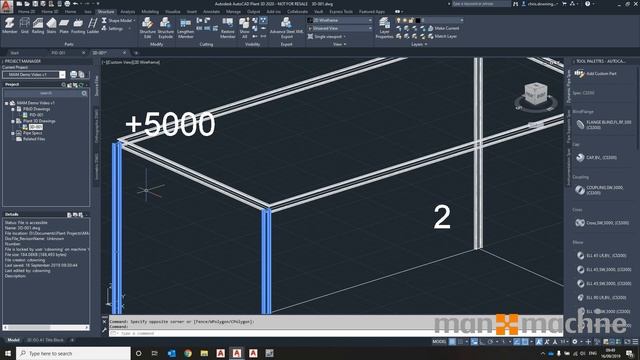Toggle ortho mode in status bar
Viewport: 640px width, 360px height.
pos(482,342)
